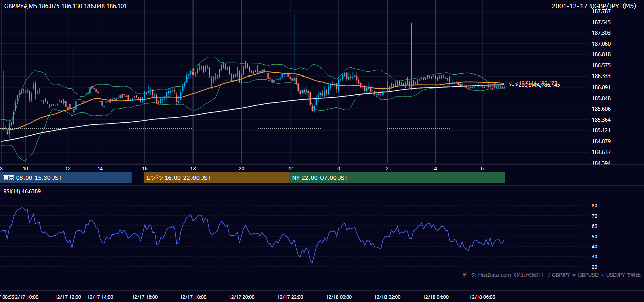The width and height of the screenshot is (644, 302).
Task: Click hour label 20 on chart time axis
Action: click(241, 168)
